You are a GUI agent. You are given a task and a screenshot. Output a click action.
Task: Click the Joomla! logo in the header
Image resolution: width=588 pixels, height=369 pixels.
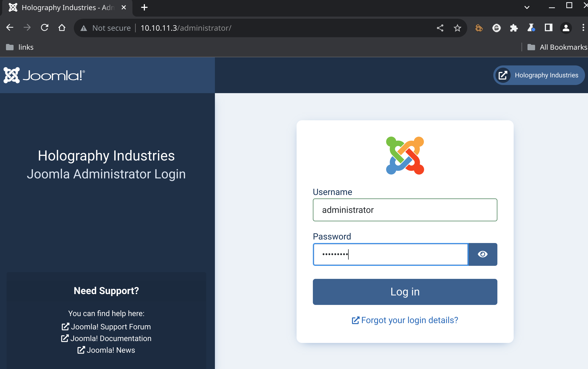[44, 75]
